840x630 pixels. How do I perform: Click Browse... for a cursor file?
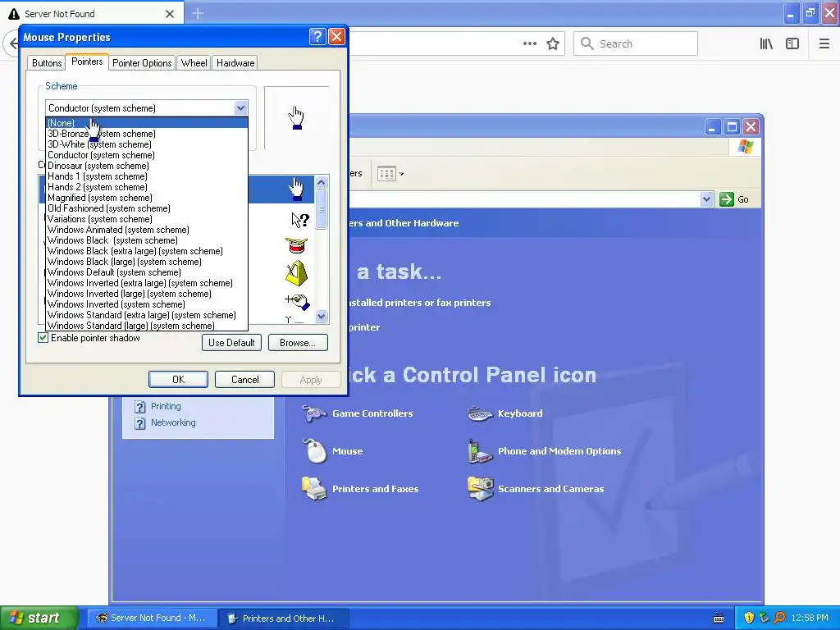[x=298, y=343]
